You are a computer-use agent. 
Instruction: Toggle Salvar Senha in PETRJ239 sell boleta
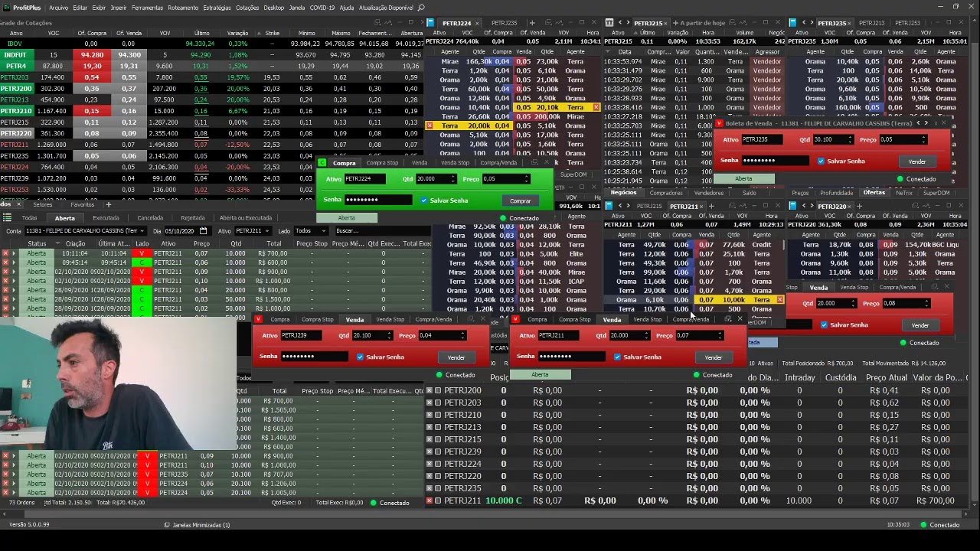point(360,357)
